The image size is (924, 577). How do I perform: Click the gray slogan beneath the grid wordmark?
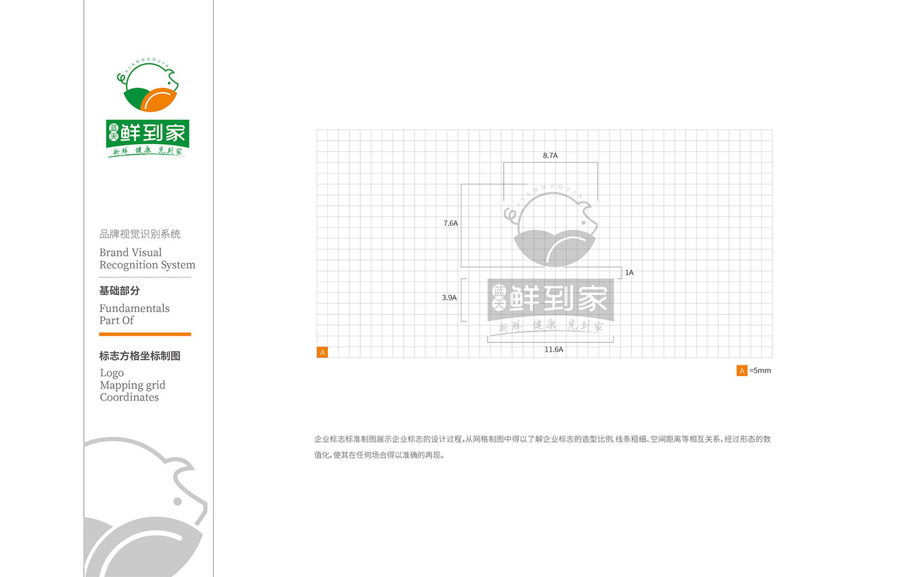[x=551, y=327]
